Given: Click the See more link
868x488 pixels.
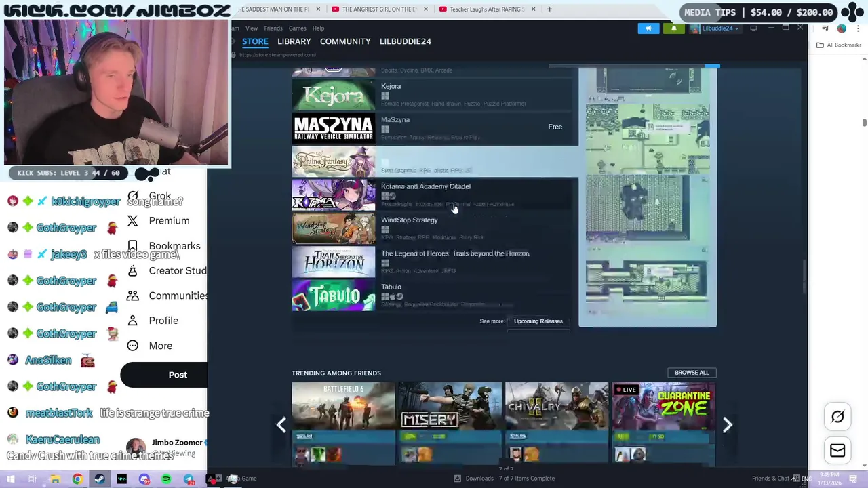Looking at the screenshot, I should click(x=492, y=321).
